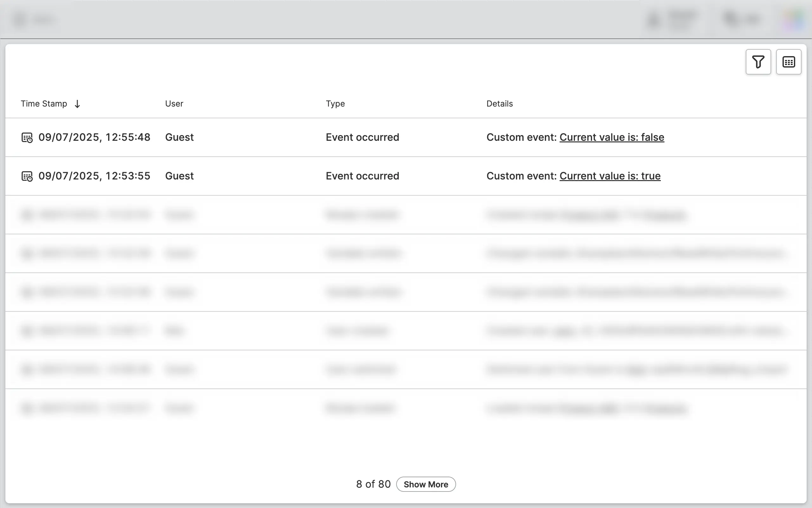
Task: Click calendar-clock icon in the 12:55:48 row
Action: click(x=27, y=137)
